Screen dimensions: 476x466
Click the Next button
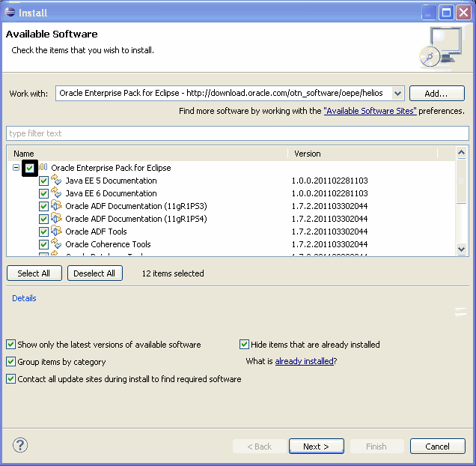pos(316,447)
